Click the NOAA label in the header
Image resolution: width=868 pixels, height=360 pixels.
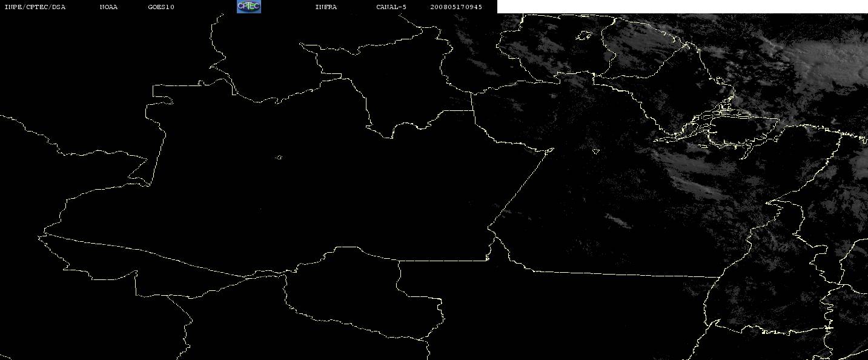click(x=108, y=7)
